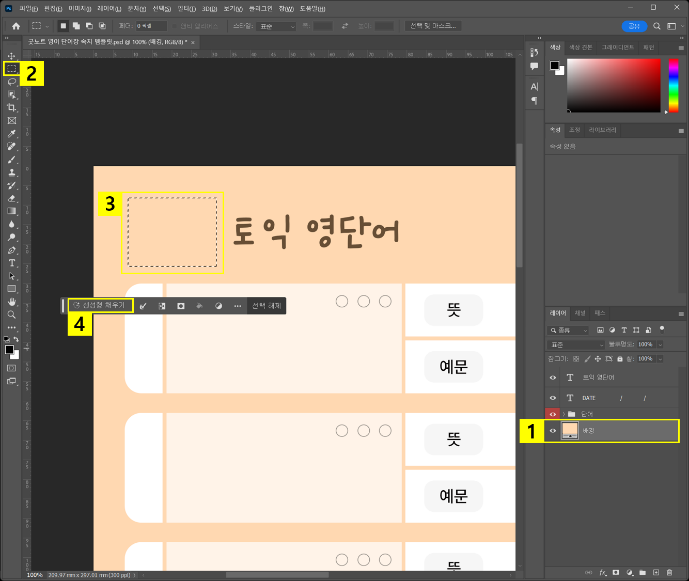Image resolution: width=689 pixels, height=581 pixels.
Task: Select the Horizontal Type tool
Action: point(11,263)
